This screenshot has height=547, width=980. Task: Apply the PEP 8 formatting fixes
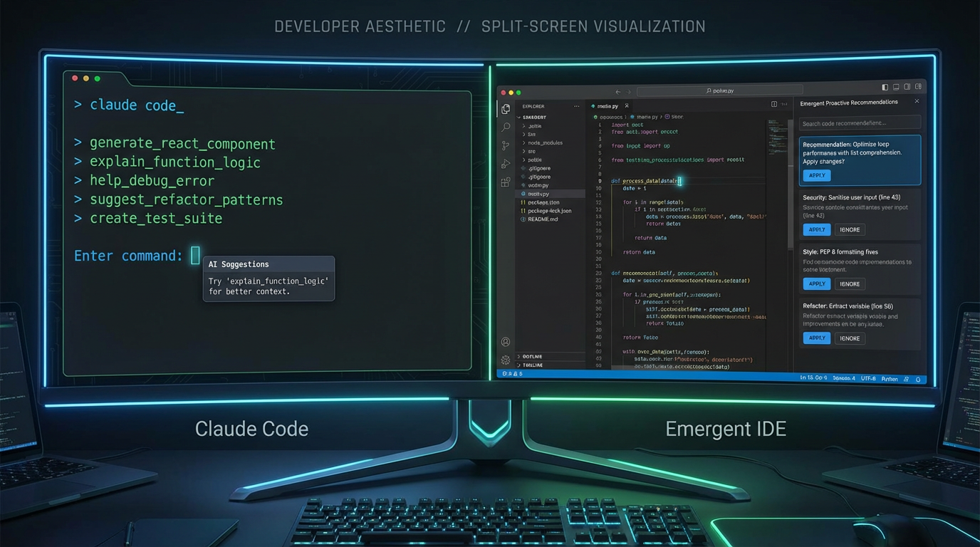pos(816,283)
